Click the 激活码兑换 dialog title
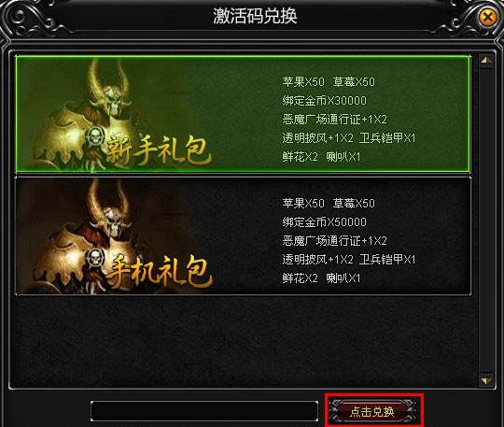504x427 pixels. click(x=255, y=16)
